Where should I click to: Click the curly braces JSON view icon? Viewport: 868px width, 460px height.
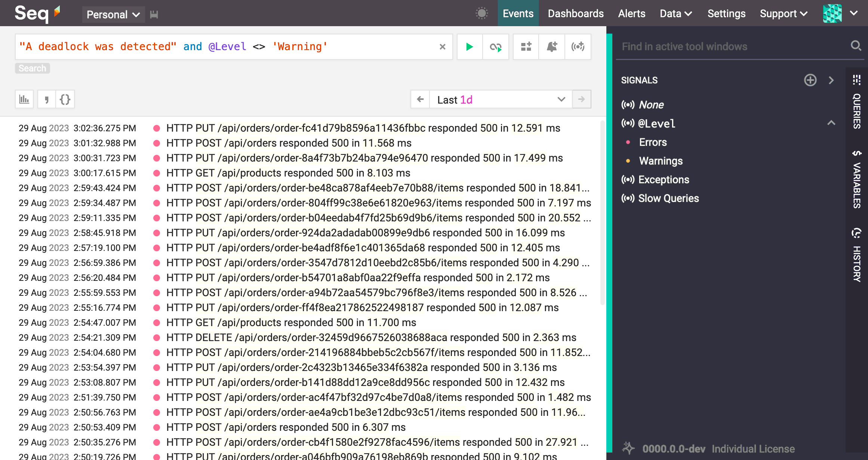(x=65, y=99)
